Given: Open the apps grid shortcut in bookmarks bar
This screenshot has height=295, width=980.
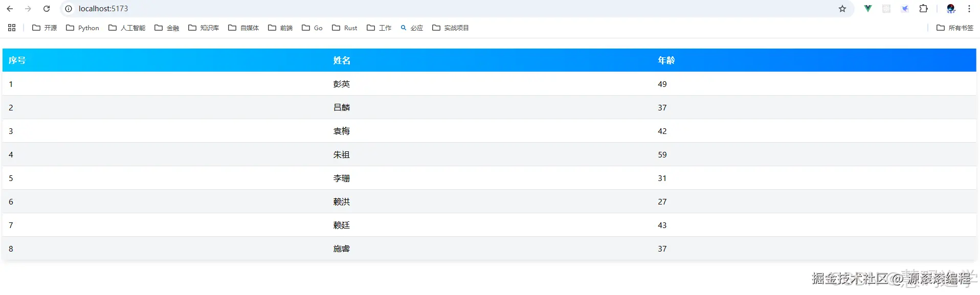Looking at the screenshot, I should (12, 28).
